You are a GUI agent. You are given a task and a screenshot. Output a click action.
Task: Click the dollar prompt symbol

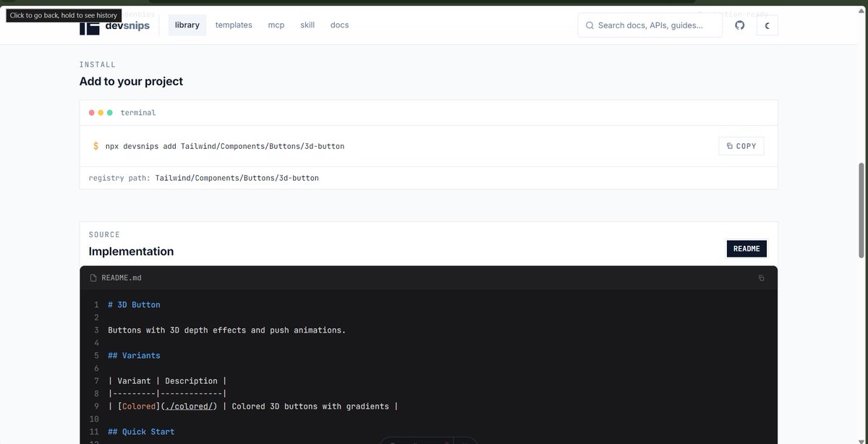click(95, 146)
